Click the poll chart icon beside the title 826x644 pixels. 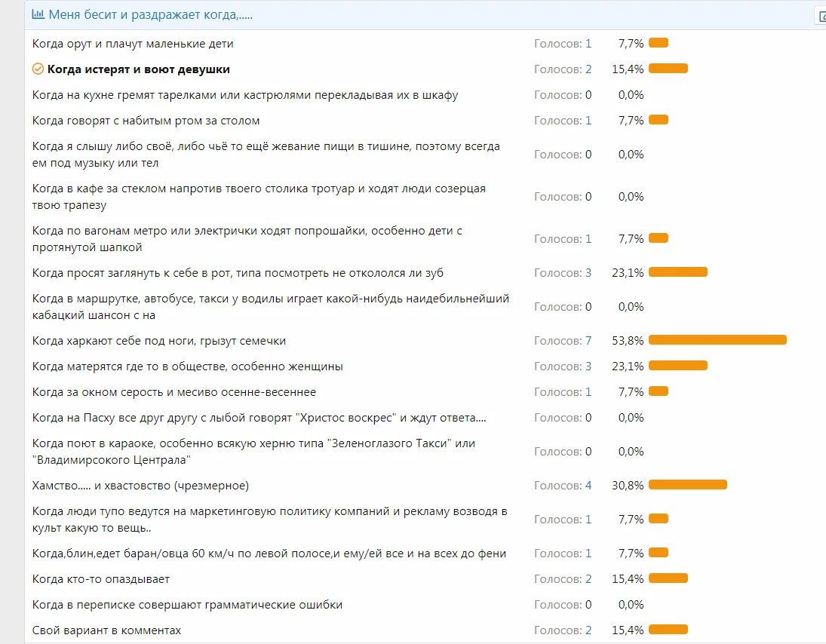38,14
